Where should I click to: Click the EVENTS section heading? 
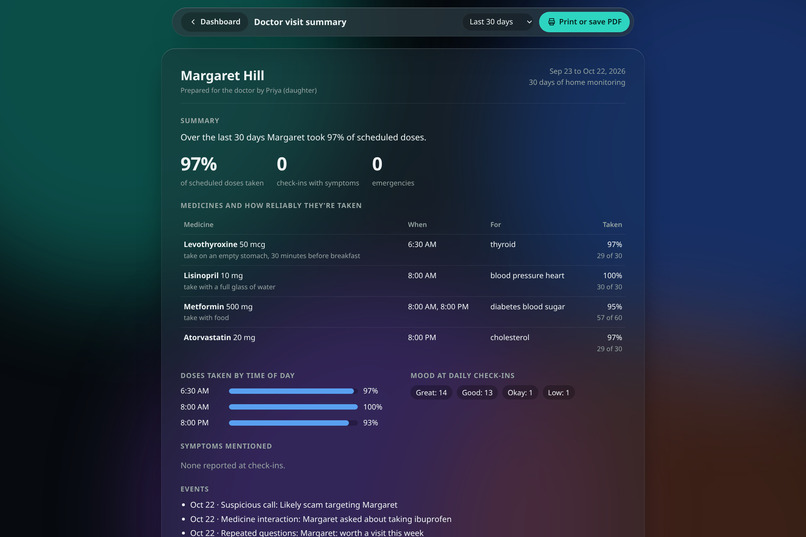(194, 489)
